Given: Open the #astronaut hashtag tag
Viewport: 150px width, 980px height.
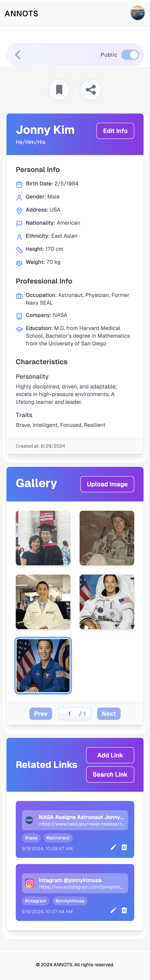Looking at the screenshot, I should coord(58,838).
